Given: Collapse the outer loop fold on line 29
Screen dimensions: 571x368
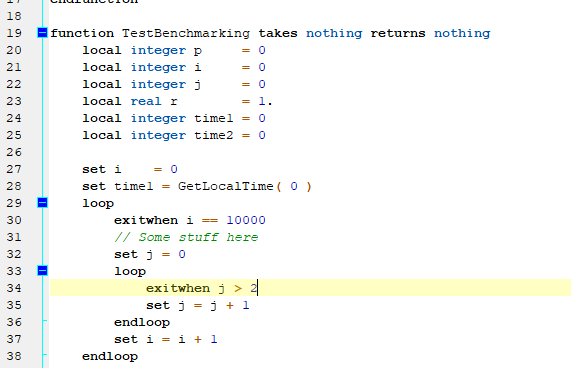Looking at the screenshot, I should tap(43, 203).
